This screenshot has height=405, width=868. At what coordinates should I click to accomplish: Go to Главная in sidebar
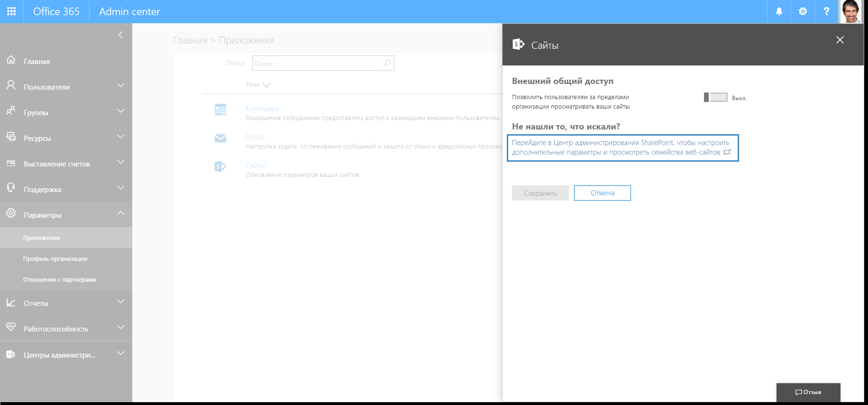pos(37,61)
